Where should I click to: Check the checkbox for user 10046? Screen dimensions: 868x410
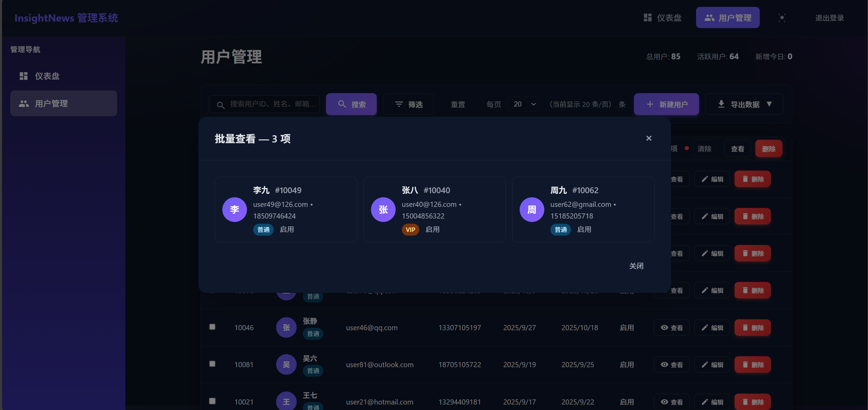(212, 327)
